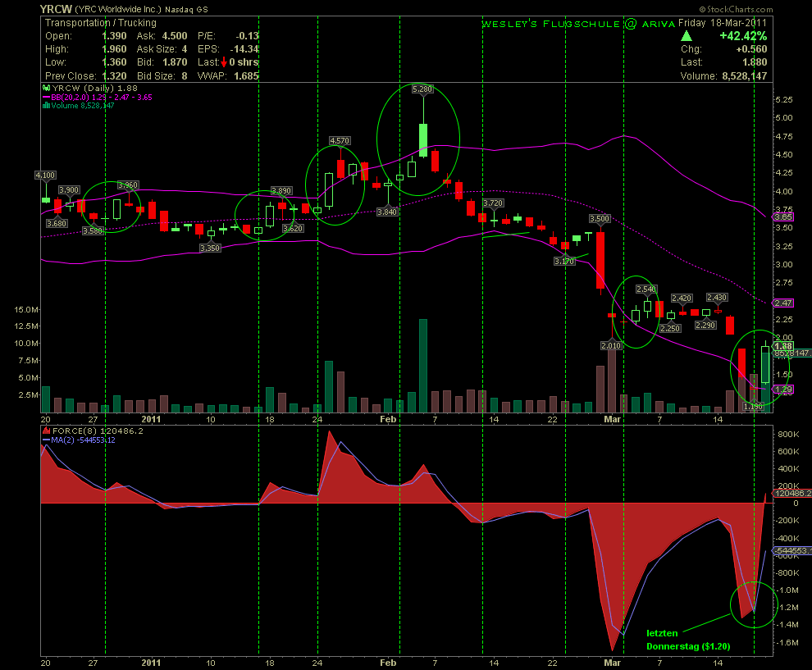Image resolution: width=812 pixels, height=670 pixels.
Task: Click the 2.540 price label
Action: [646, 289]
